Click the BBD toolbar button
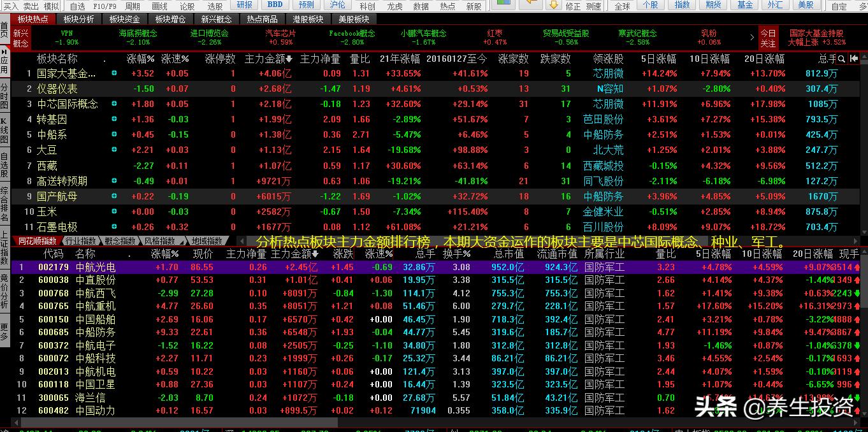 [275, 5]
